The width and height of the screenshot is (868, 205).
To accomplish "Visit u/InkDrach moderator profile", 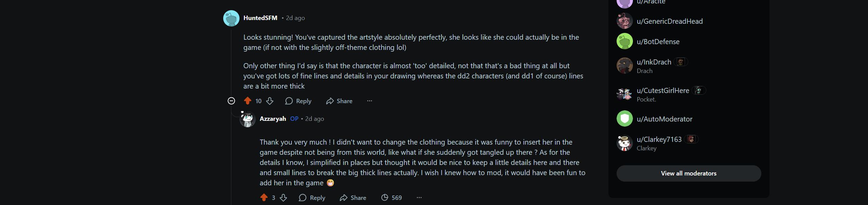I will pos(654,62).
